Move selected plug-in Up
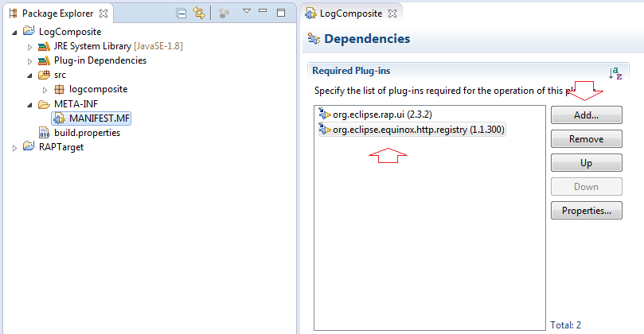The image size is (644, 334). click(x=586, y=162)
